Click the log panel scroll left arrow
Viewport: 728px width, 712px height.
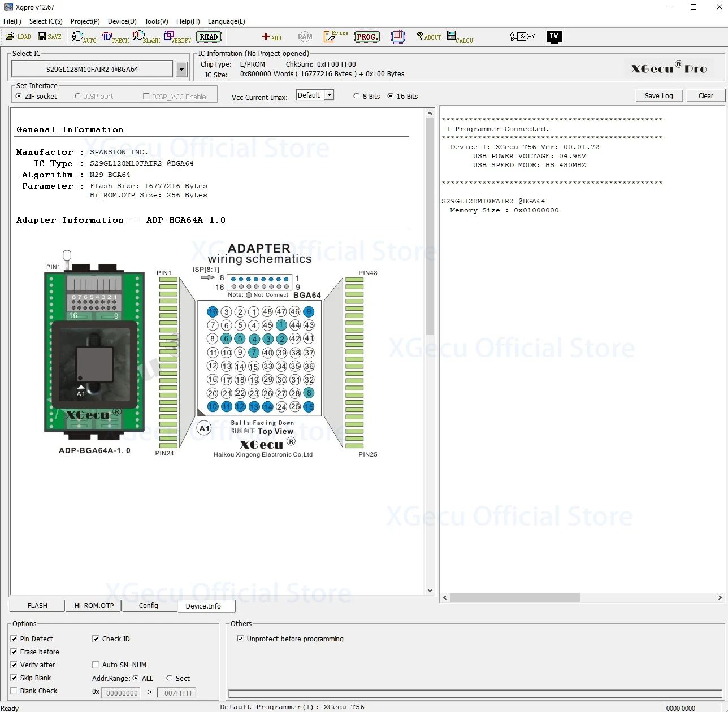click(x=445, y=598)
